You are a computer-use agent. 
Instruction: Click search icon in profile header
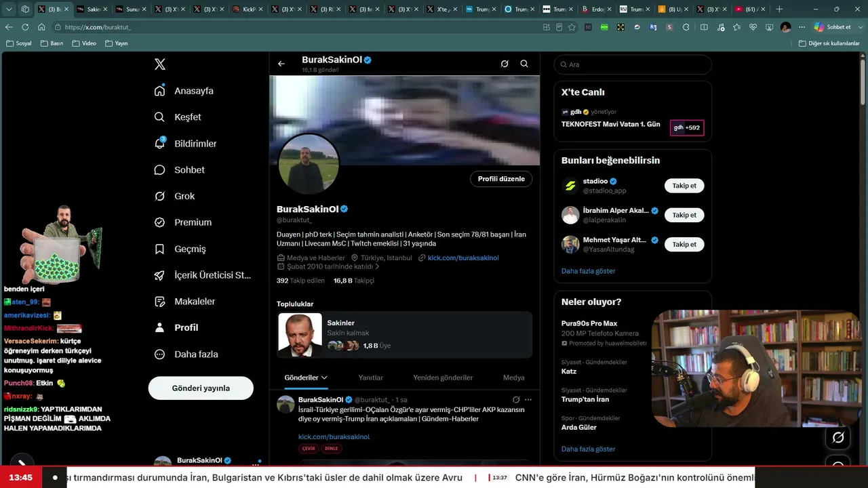524,64
